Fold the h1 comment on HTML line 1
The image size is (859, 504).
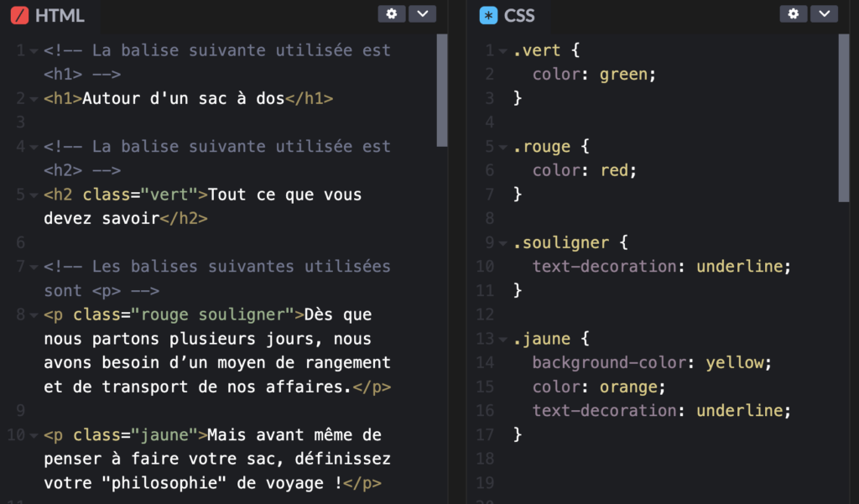34,51
